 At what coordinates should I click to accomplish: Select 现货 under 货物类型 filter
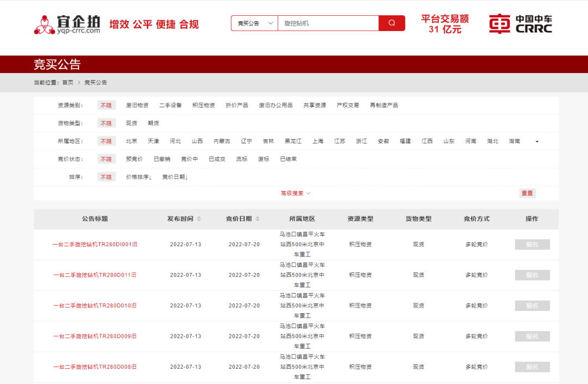tap(132, 123)
